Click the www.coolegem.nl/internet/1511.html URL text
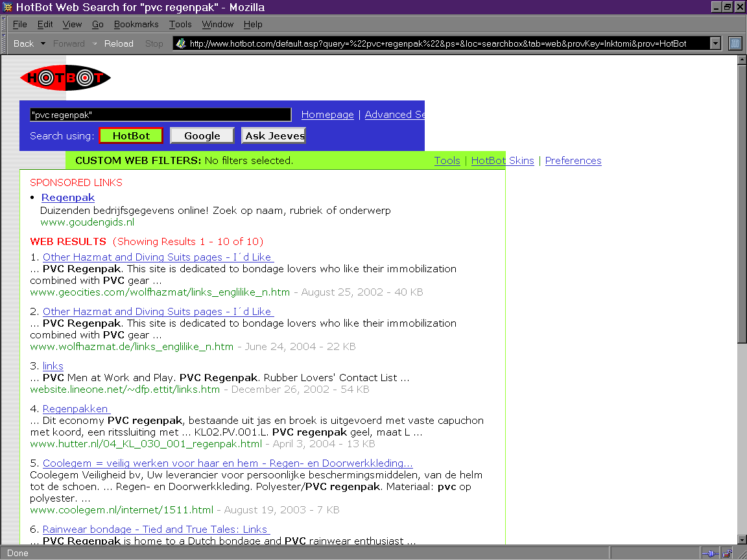 click(x=121, y=510)
